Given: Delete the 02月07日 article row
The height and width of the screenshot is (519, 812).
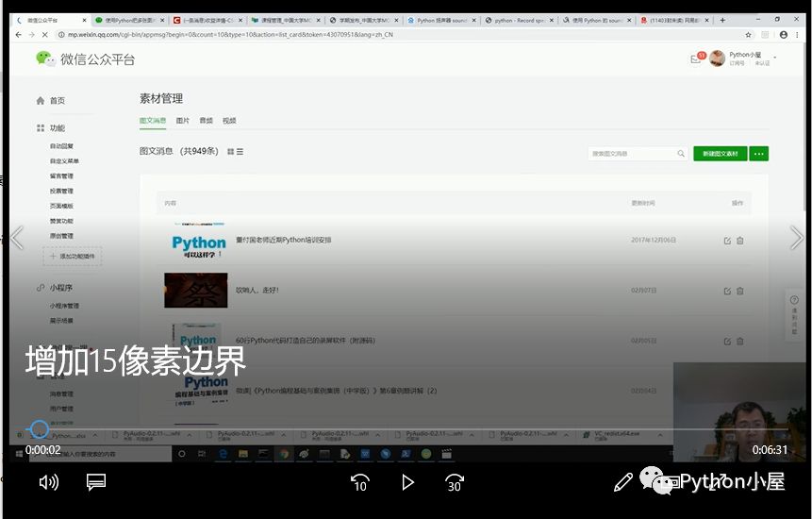Looking at the screenshot, I should 740,291.
